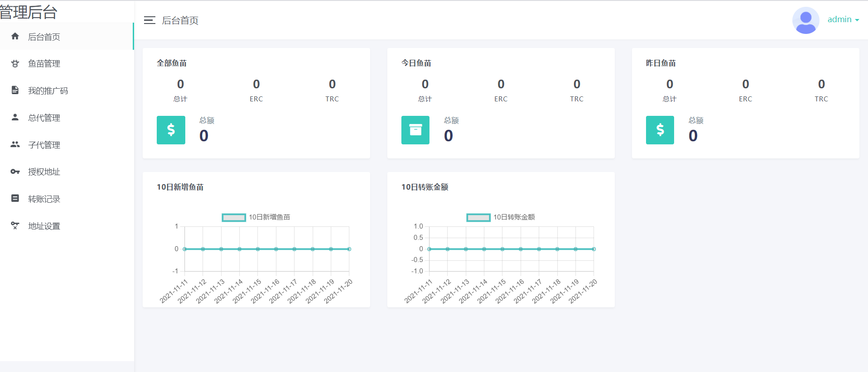Open the 授权地址 page link
Image resolution: width=868 pixels, height=372 pixels.
pos(44,172)
